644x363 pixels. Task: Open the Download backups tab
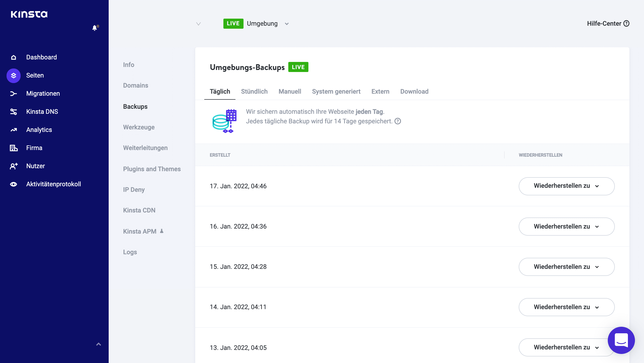[x=414, y=91]
